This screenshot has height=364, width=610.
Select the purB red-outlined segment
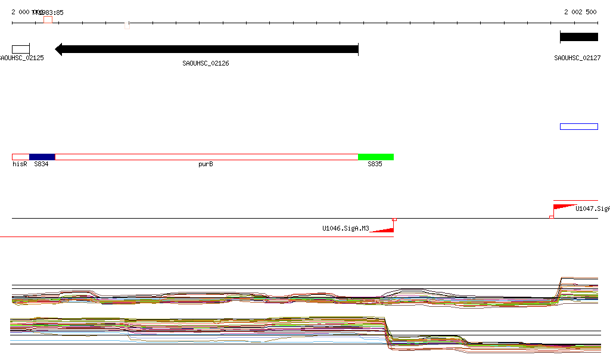click(206, 157)
